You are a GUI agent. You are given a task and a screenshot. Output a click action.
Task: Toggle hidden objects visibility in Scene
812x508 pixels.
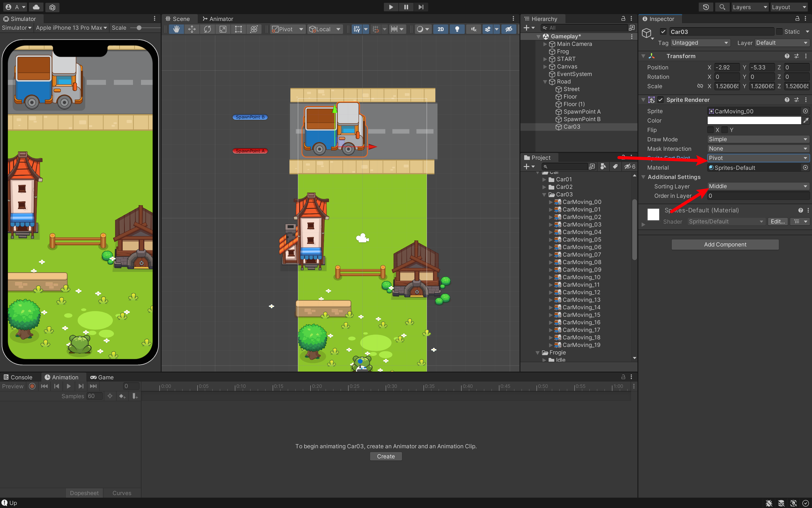click(x=509, y=29)
